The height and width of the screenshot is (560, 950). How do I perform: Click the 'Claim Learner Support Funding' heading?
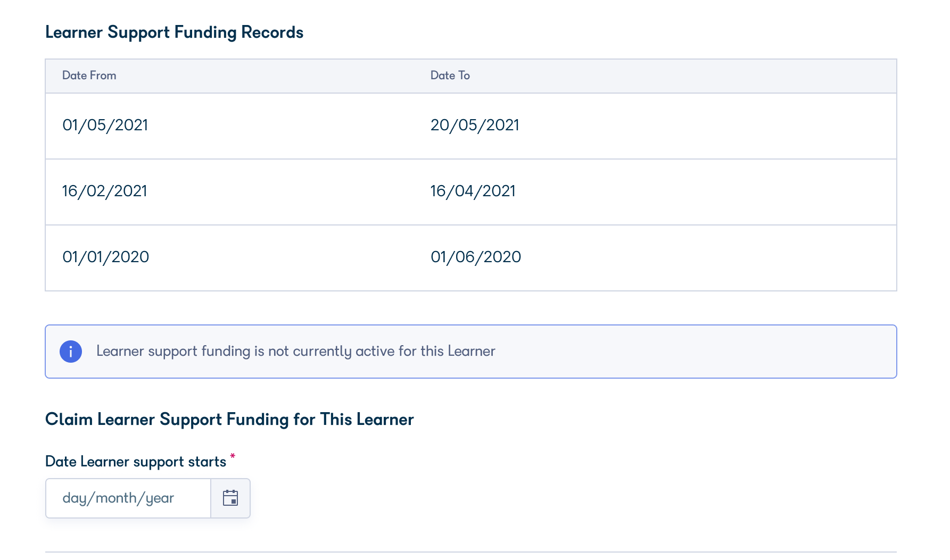pyautogui.click(x=229, y=420)
